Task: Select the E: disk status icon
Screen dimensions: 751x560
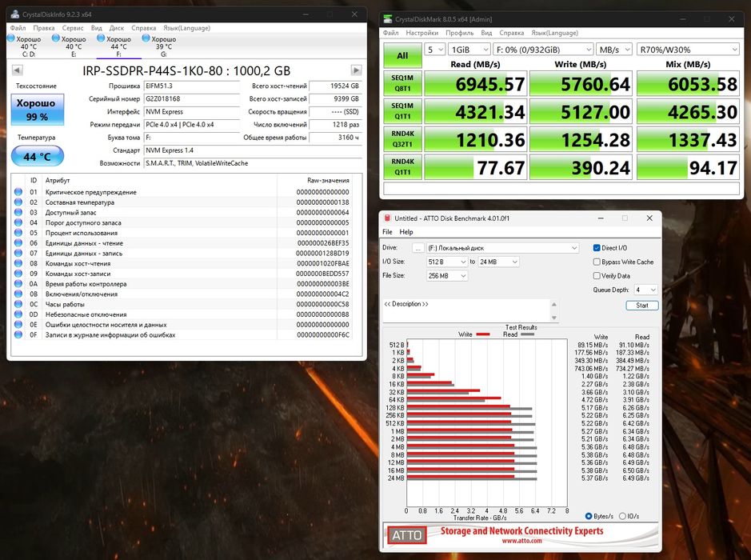Action: click(56, 38)
